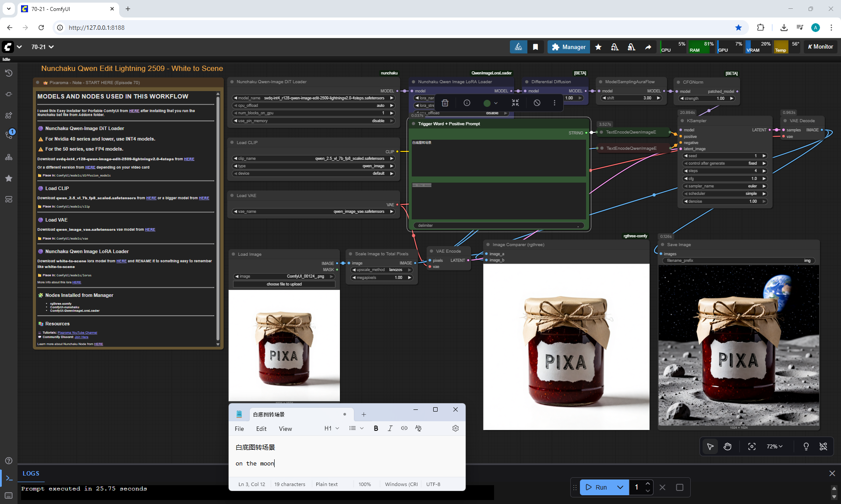Click the share arrow icon in toolbar
This screenshot has width=841, height=504.
[x=648, y=47]
